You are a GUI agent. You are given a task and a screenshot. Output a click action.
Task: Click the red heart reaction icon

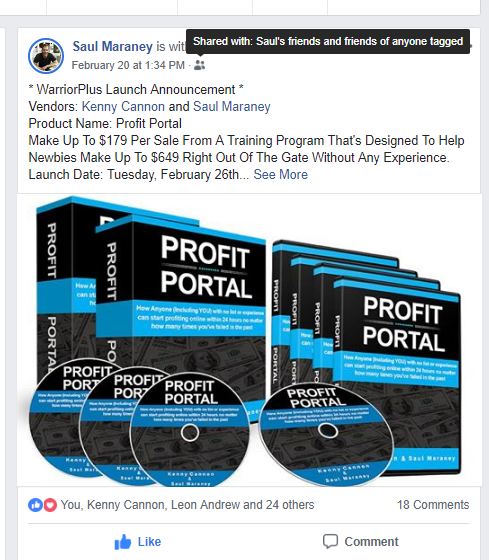tap(50, 505)
